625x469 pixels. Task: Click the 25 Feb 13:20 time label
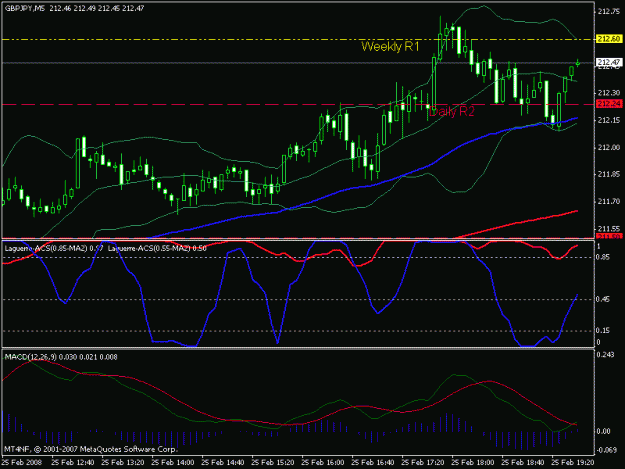[x=123, y=463]
